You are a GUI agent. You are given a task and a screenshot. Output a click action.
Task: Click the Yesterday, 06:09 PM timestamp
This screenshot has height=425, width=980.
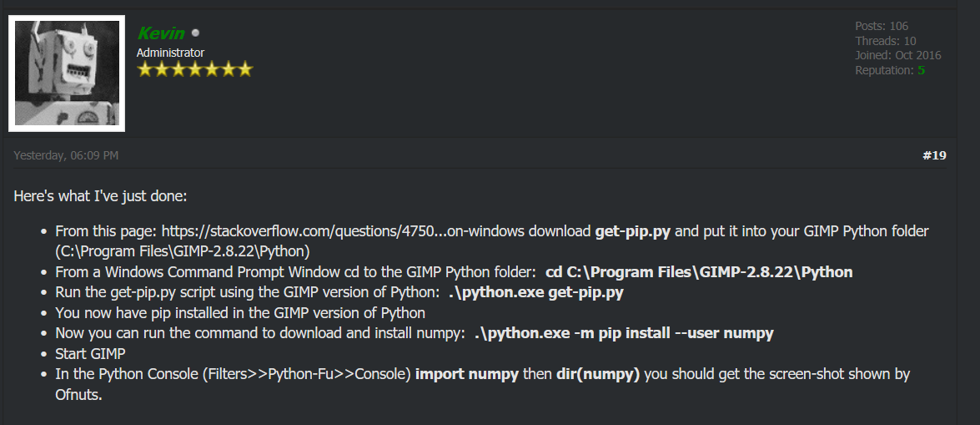66,155
